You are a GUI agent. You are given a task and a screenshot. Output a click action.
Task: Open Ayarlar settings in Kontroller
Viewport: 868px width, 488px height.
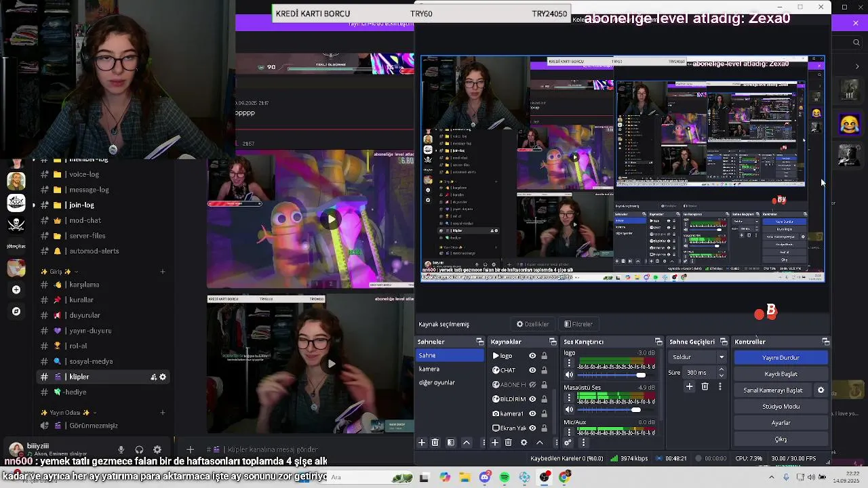(781, 423)
